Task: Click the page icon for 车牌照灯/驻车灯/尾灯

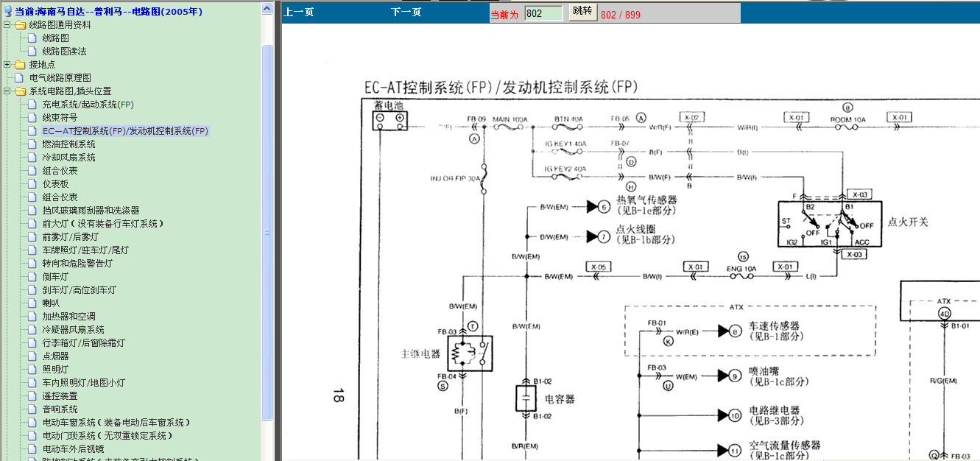Action: [32, 250]
